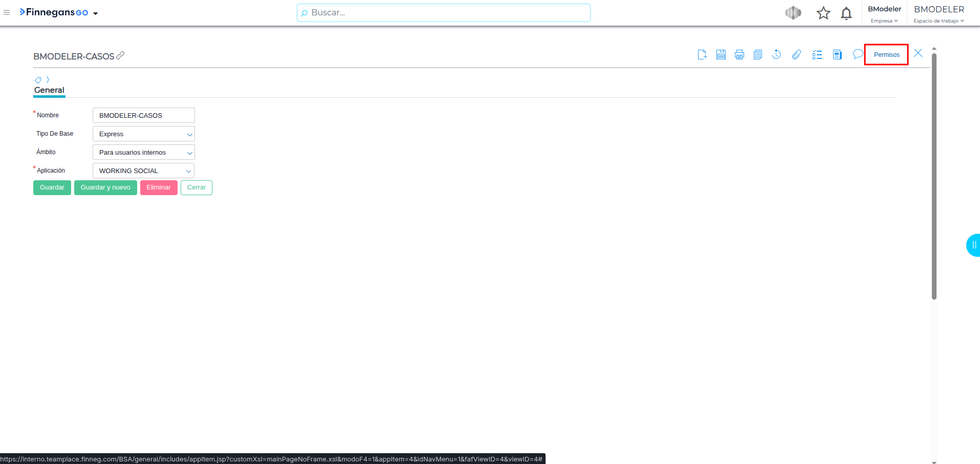Focus the Buscar search field
This screenshot has width=980, height=464.
point(443,13)
